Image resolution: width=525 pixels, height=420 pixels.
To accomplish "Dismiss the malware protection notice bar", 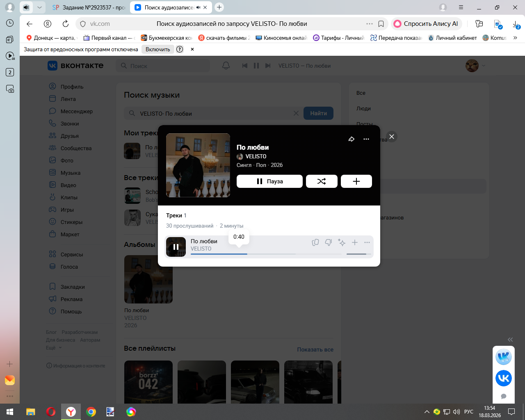I will pyautogui.click(x=192, y=49).
